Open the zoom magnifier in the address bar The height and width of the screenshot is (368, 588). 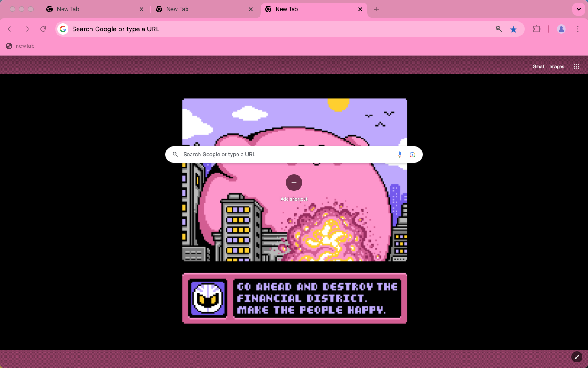[x=499, y=29]
